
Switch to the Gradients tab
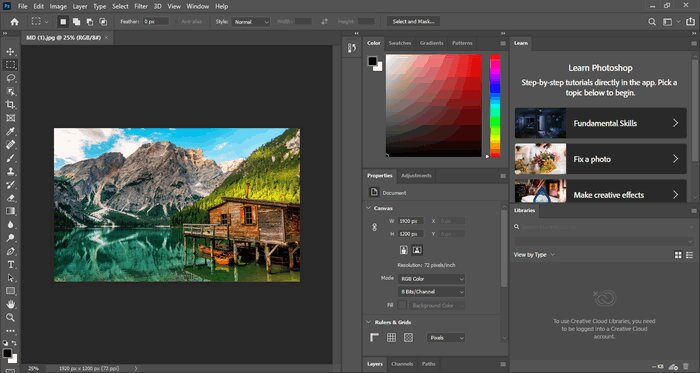432,43
